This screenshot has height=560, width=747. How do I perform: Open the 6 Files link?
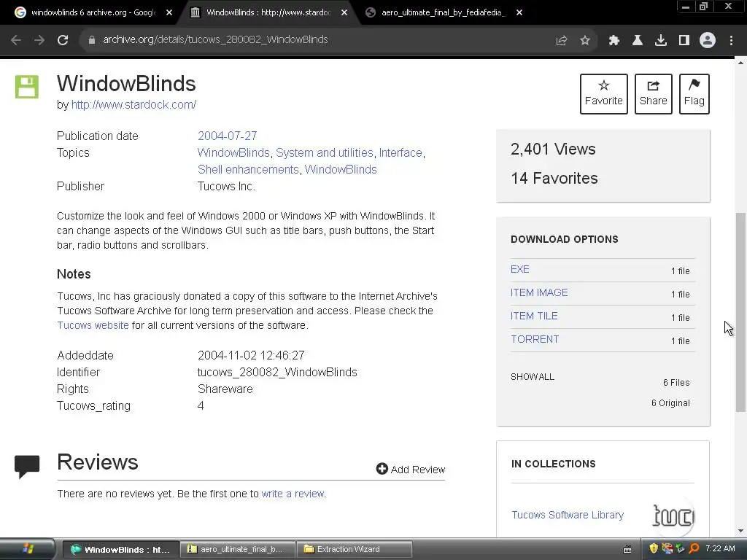[676, 382]
